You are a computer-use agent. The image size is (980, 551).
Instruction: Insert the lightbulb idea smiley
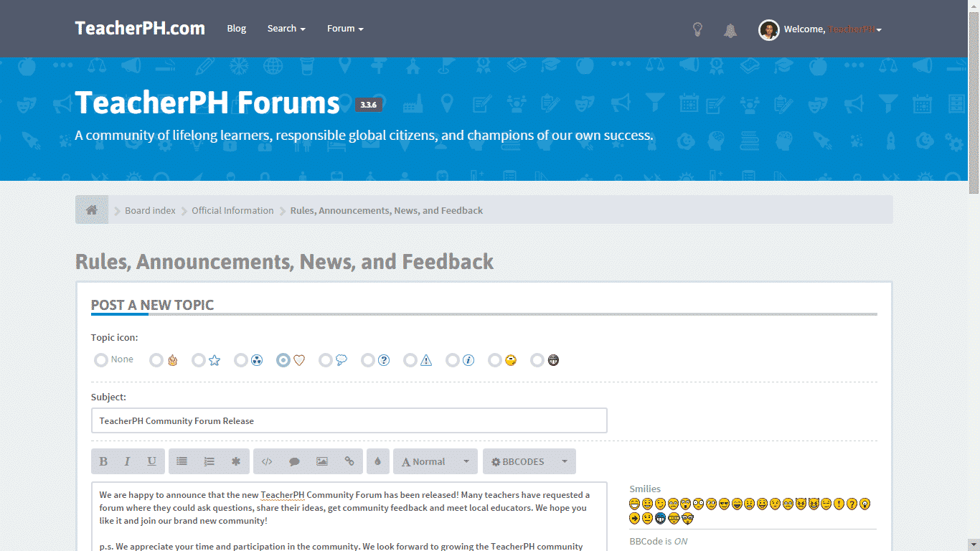864,504
